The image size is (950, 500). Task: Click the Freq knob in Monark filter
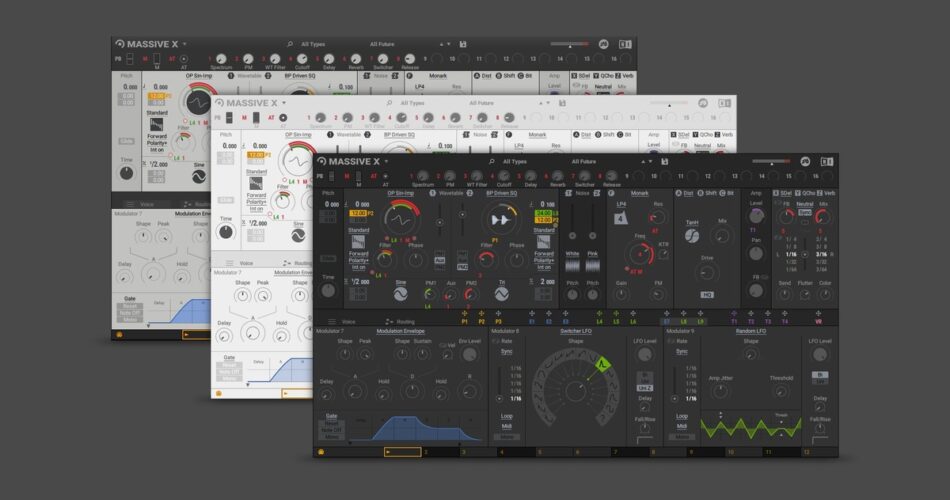point(640,254)
